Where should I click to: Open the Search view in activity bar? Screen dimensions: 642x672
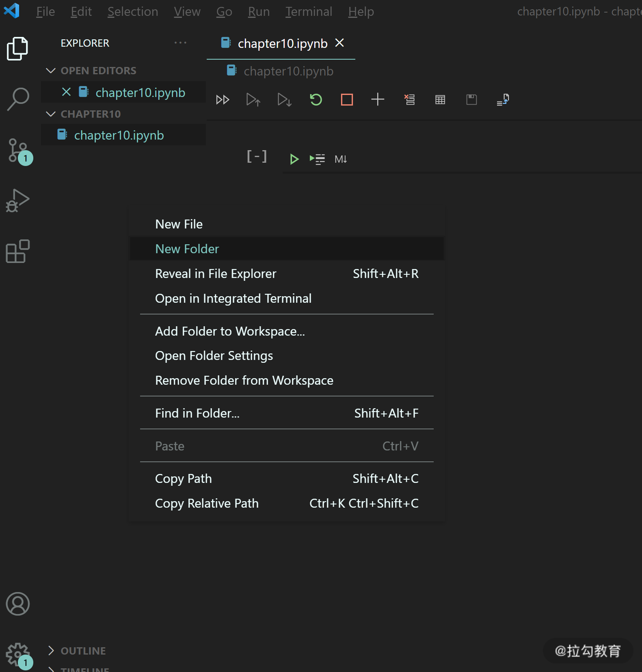coord(17,99)
